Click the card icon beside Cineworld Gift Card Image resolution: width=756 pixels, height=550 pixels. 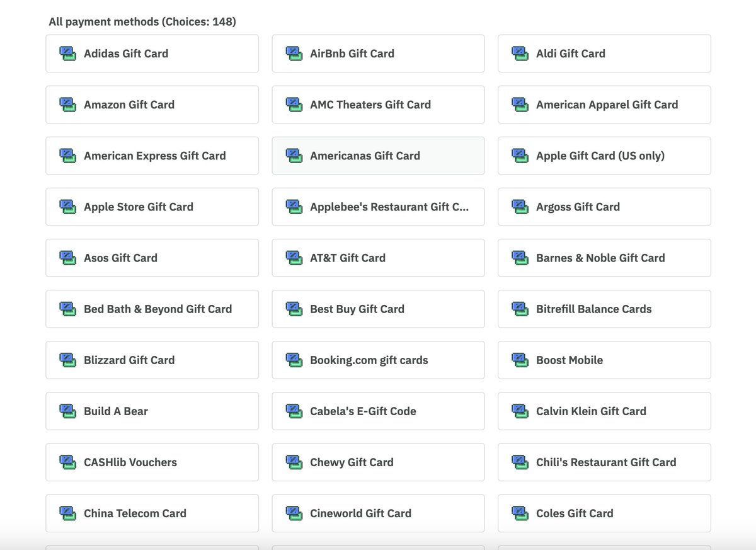click(x=294, y=513)
